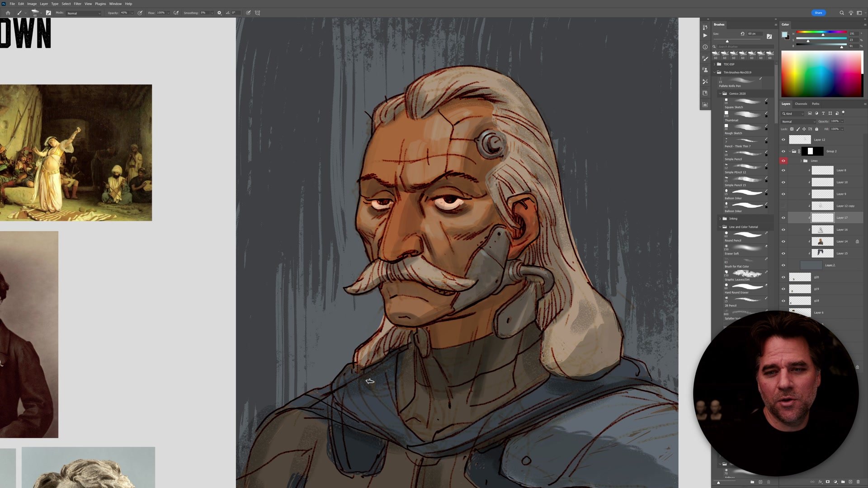Viewport: 868px width, 488px height.
Task: Click the Home icon in options bar
Action: (x=8, y=13)
